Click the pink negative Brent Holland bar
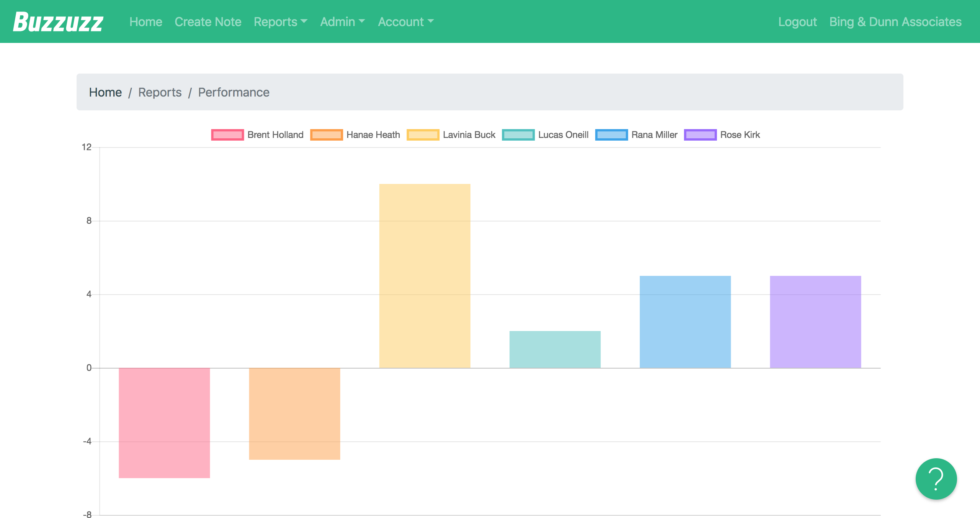The height and width of the screenshot is (518, 980). coord(164,423)
